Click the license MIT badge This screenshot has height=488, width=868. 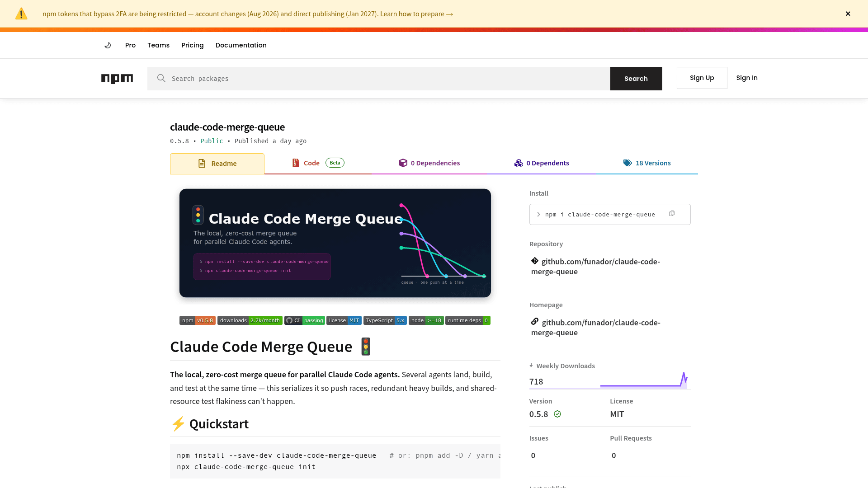pyautogui.click(x=344, y=320)
